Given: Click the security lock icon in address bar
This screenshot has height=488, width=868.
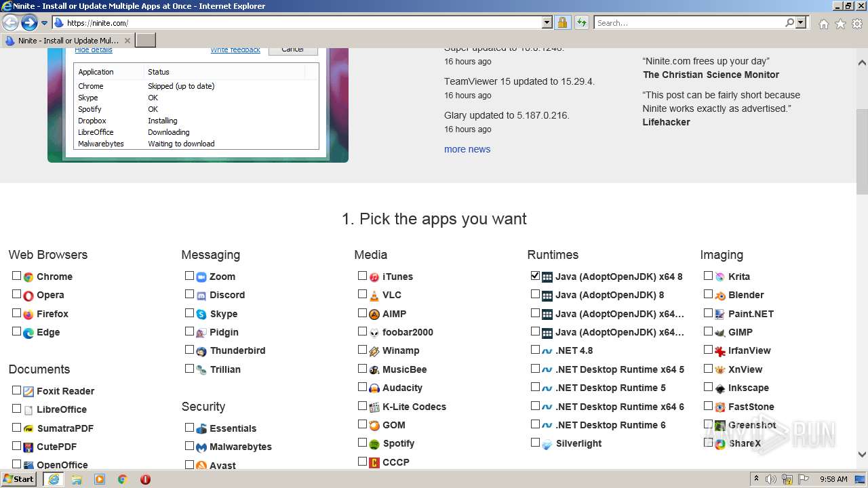Looking at the screenshot, I should (x=562, y=22).
